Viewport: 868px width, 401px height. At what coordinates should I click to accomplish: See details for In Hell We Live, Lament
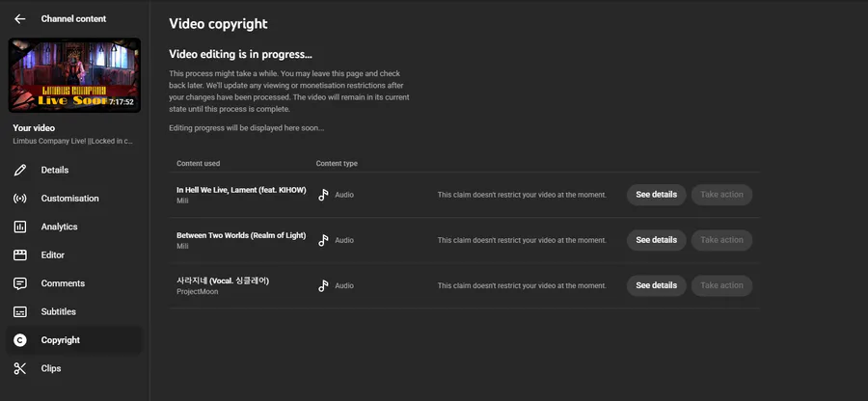pos(656,195)
